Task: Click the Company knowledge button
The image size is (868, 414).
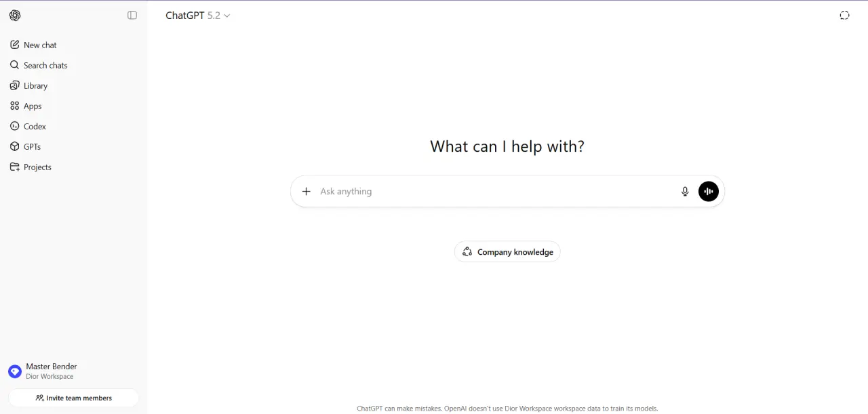Action: (x=507, y=251)
